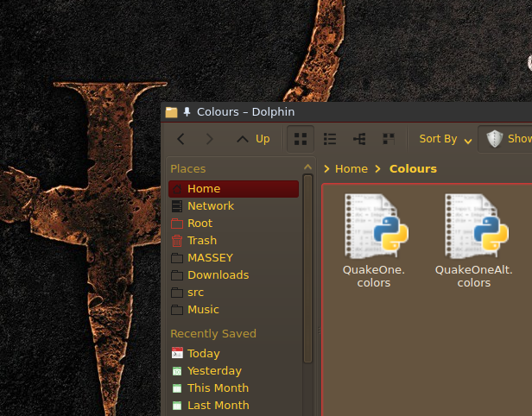Click the Yesterday calendar icon
Screen dimensions: 532x416
177,371
